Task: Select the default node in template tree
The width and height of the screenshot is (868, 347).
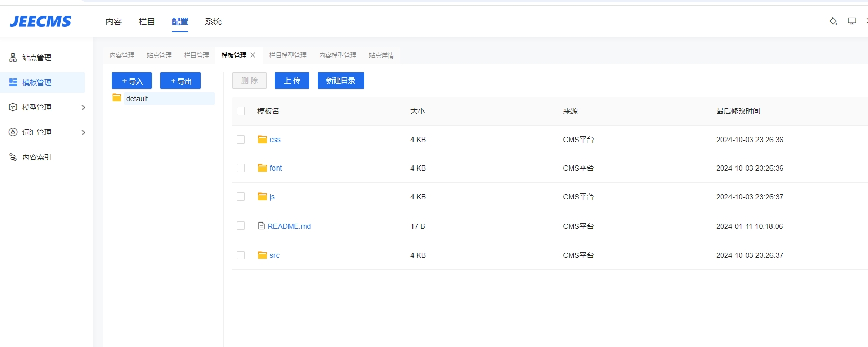Action: tap(137, 99)
